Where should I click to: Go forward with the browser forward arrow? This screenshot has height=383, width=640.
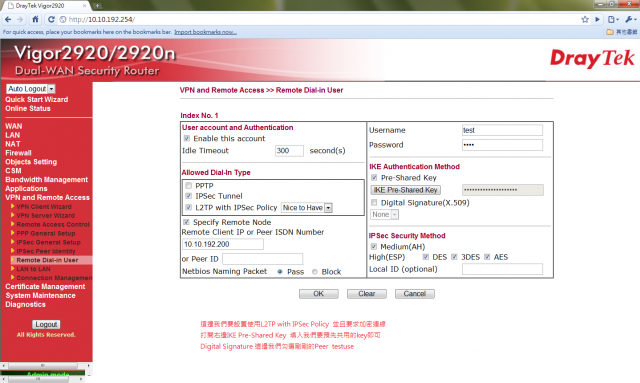coord(20,19)
